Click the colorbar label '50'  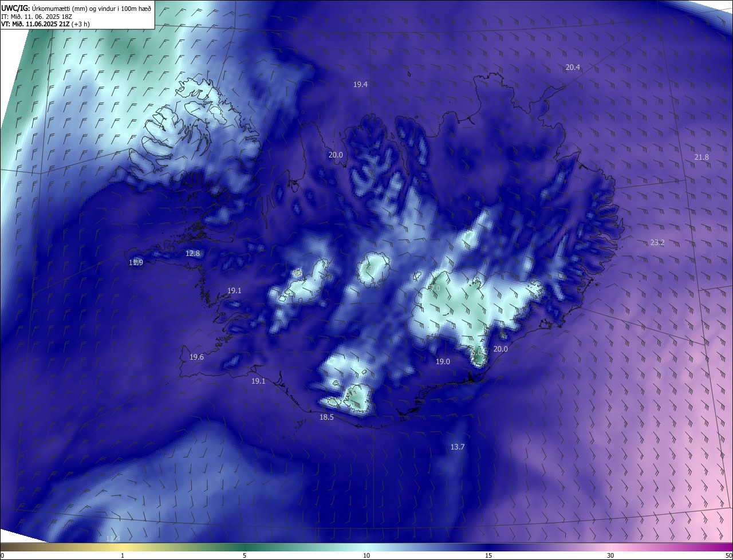pos(728,555)
